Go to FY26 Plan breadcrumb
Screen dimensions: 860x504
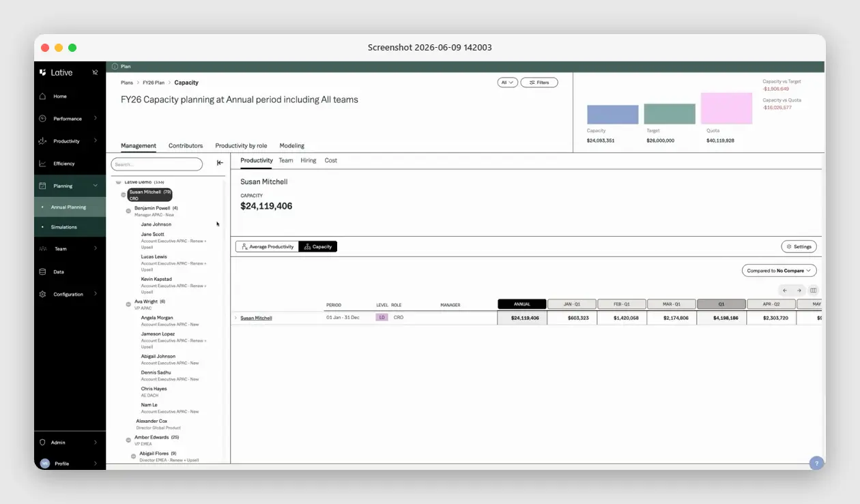pyautogui.click(x=154, y=83)
